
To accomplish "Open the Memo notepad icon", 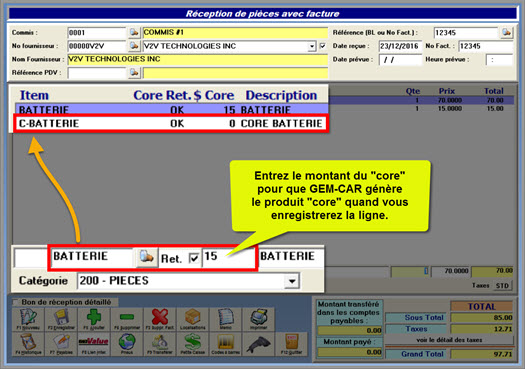I will [x=226, y=319].
